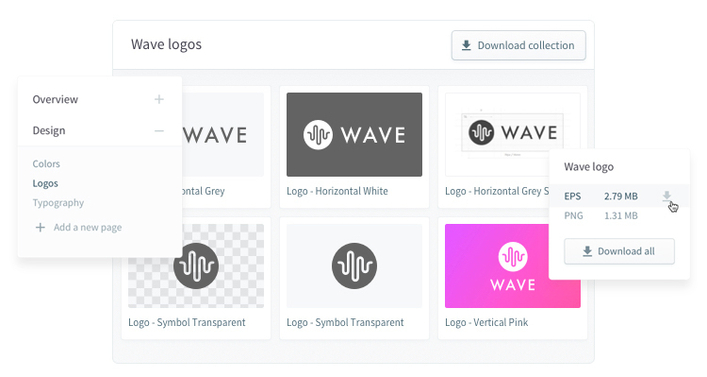Open the Logos page

(45, 183)
